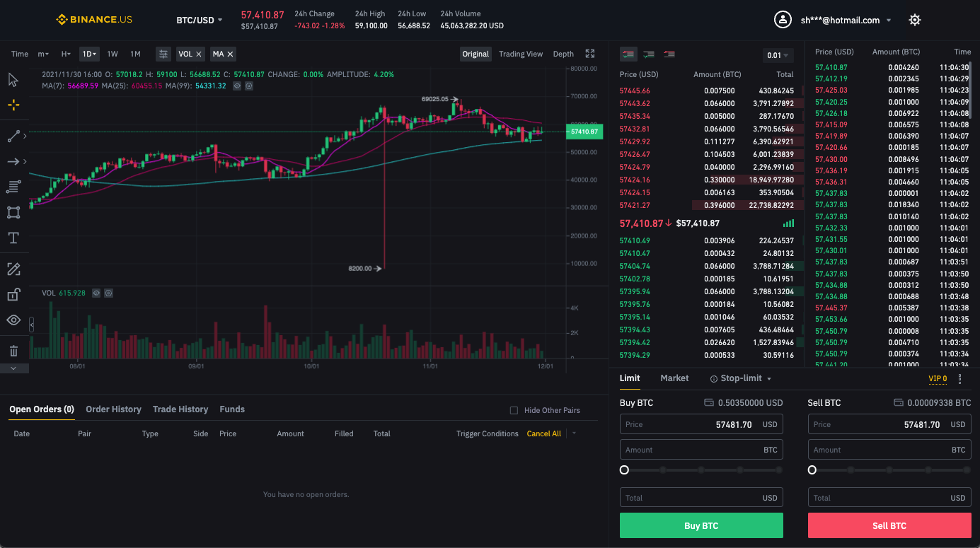Image resolution: width=980 pixels, height=548 pixels.
Task: Open the Order History tab
Action: point(113,409)
